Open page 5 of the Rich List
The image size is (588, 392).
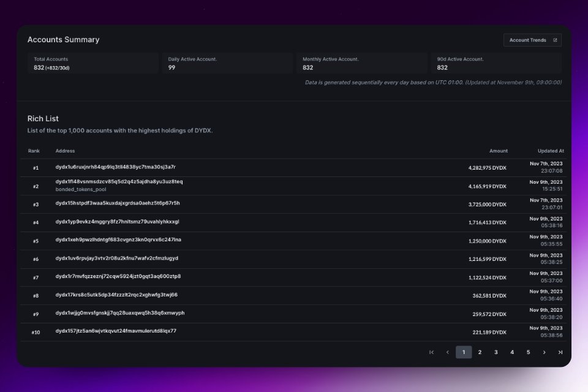click(x=528, y=352)
